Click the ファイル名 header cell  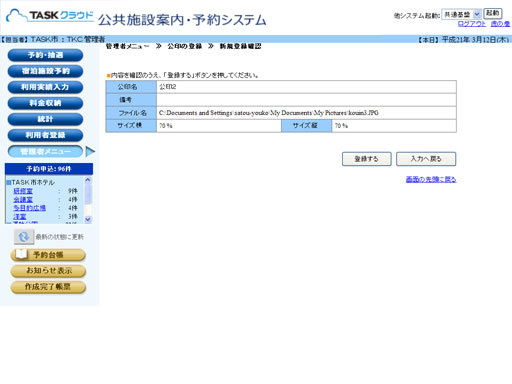(x=131, y=113)
